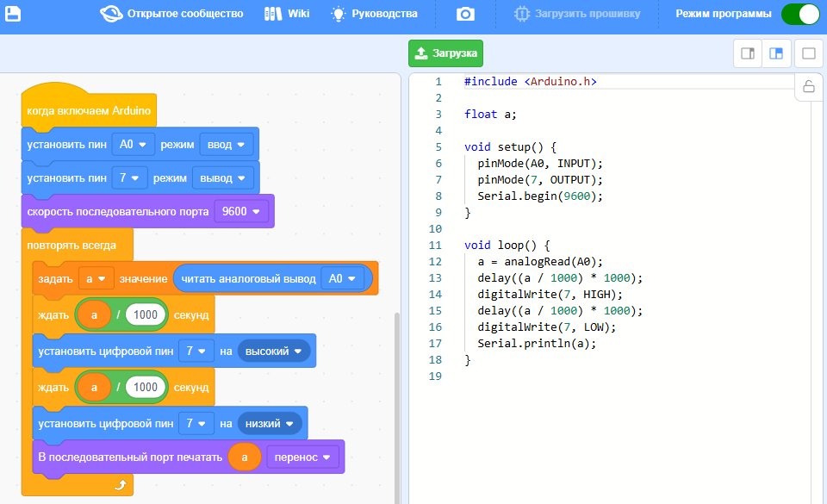827x504 pixels.
Task: Open pin A0 dropdown in first установить пин block
Action: coord(133,145)
